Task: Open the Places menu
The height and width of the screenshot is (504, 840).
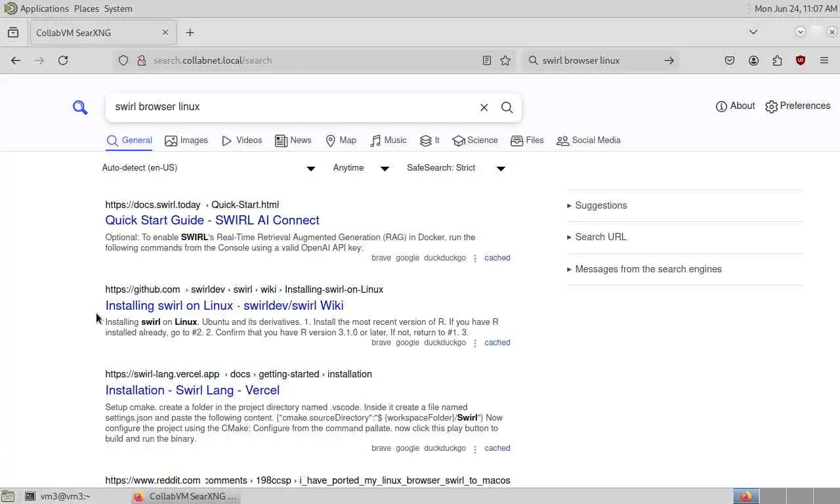Action: point(87,9)
